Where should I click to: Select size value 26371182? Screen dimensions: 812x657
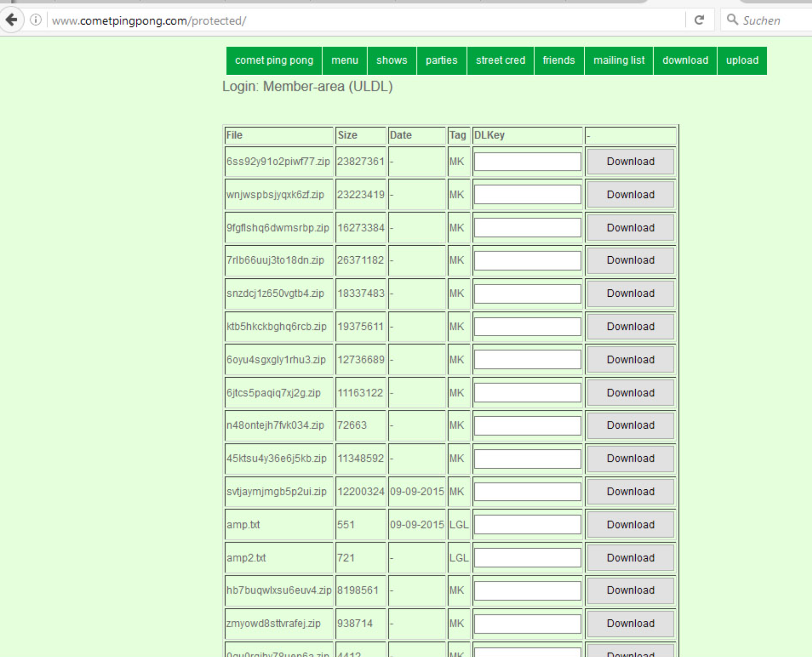(361, 260)
